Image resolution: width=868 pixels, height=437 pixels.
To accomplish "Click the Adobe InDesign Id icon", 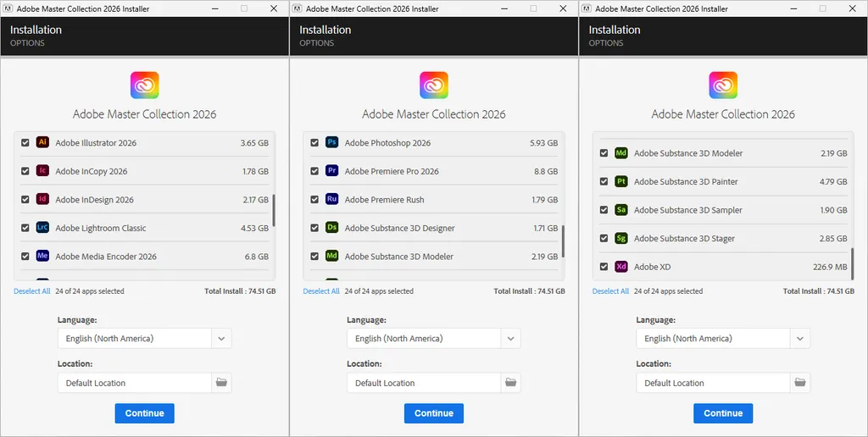I will 42,199.
